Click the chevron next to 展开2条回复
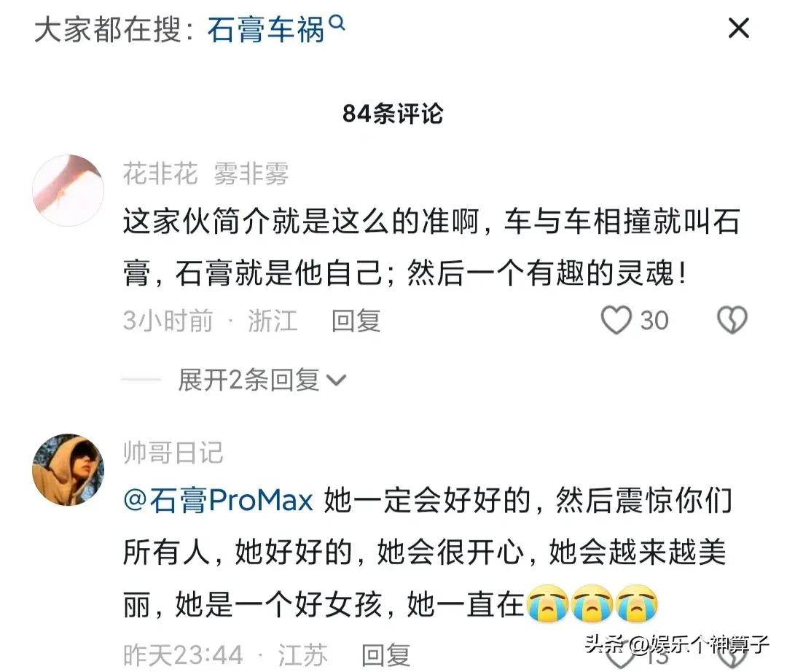The height and width of the screenshot is (672, 787). [336, 380]
